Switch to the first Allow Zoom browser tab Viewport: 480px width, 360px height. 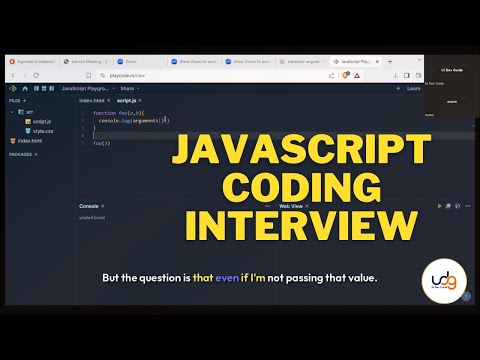(x=194, y=62)
